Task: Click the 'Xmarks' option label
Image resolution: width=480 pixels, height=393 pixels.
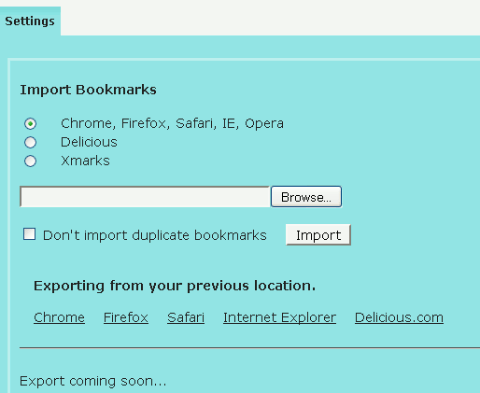Action: 85,161
